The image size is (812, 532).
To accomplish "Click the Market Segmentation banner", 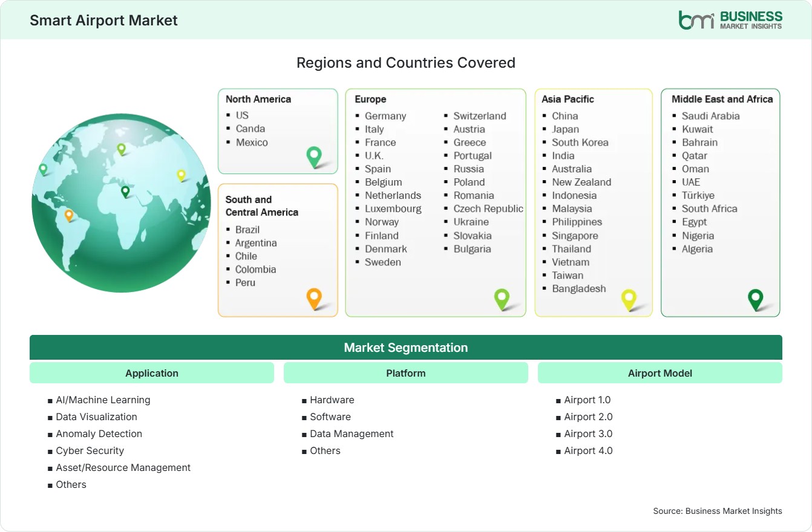I will [406, 348].
